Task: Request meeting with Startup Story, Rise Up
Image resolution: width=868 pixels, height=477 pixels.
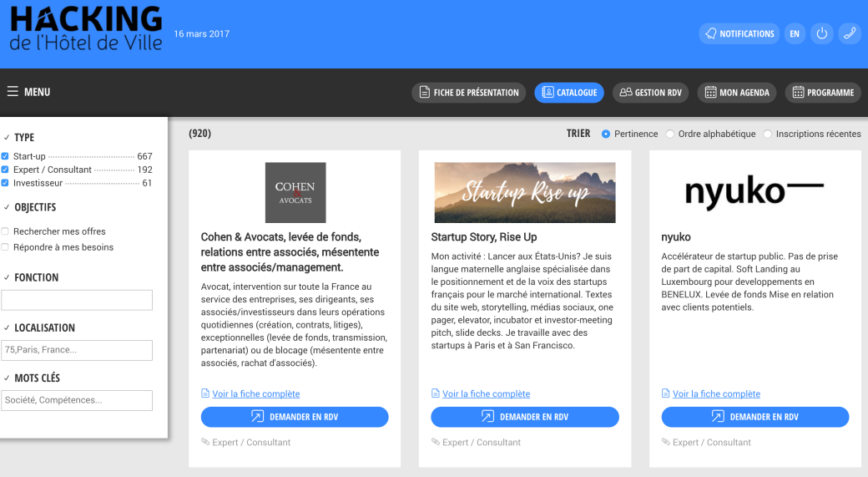Action: click(x=525, y=417)
